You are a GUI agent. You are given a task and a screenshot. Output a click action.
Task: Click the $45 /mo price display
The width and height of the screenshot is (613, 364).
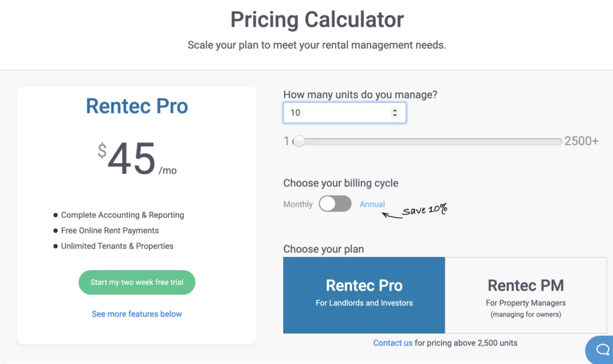(137, 159)
